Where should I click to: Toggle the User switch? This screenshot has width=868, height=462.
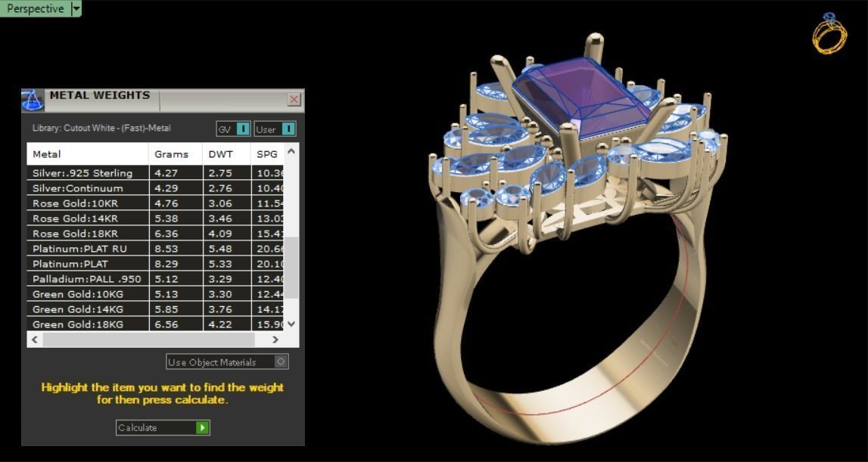(275, 129)
